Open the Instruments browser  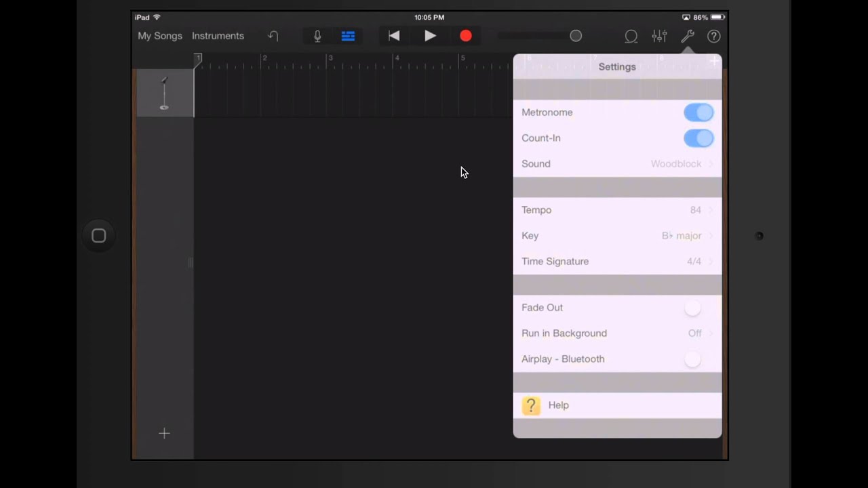coord(218,36)
